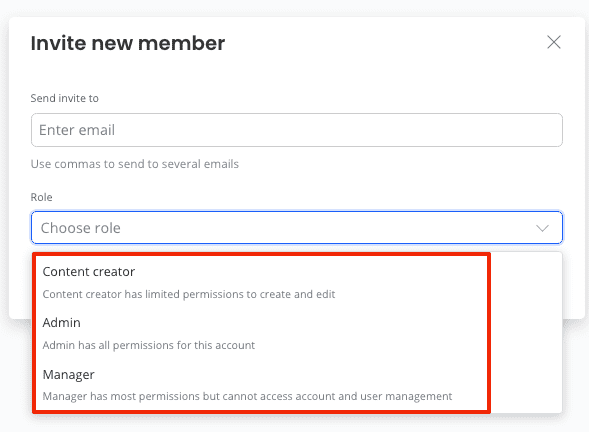Click blank dropdown area right of red outline
The height and width of the screenshot is (432, 589).
(526, 332)
